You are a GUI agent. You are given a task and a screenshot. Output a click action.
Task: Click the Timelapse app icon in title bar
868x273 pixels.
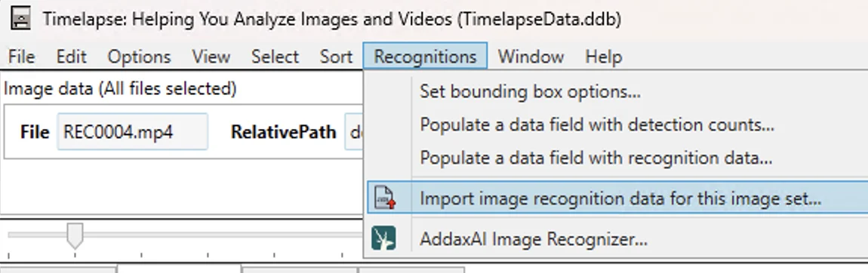[x=21, y=17]
